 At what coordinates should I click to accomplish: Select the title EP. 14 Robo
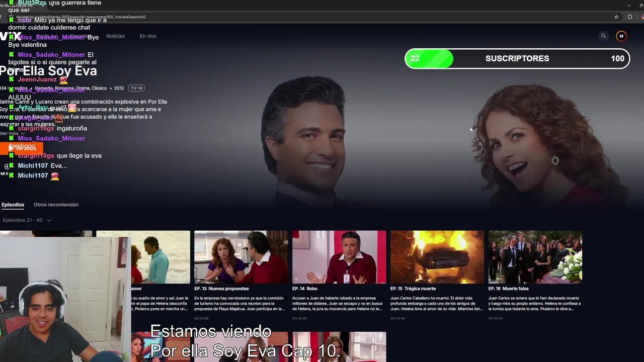pos(305,289)
